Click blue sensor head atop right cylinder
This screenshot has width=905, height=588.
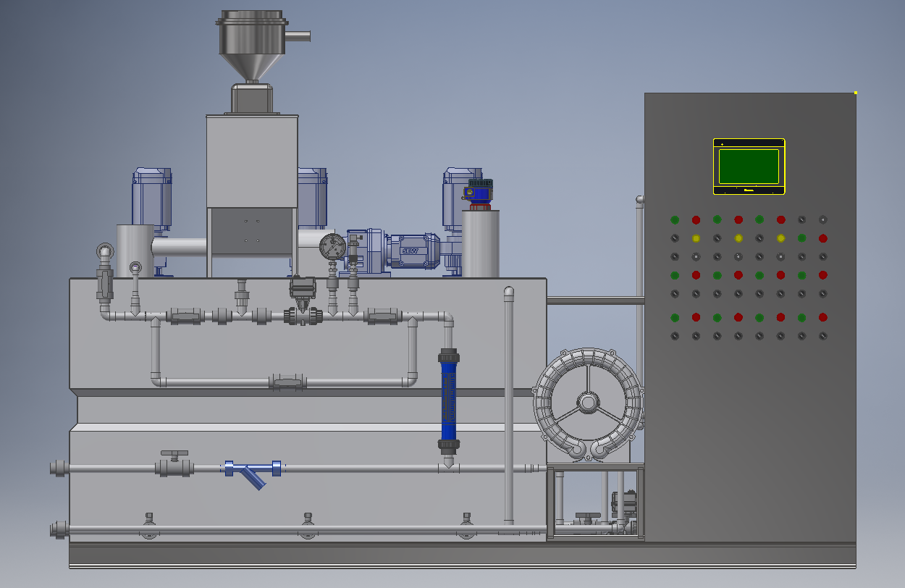(477, 190)
